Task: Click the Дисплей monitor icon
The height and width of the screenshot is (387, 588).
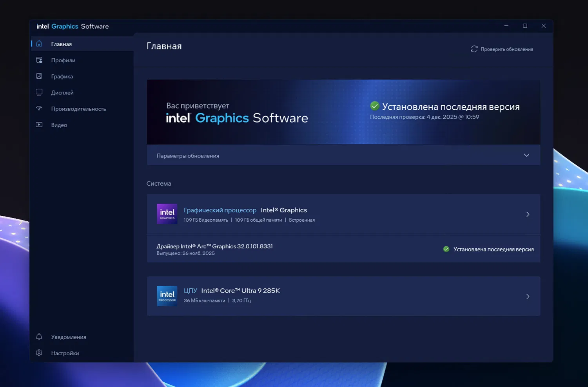Action: tap(39, 92)
